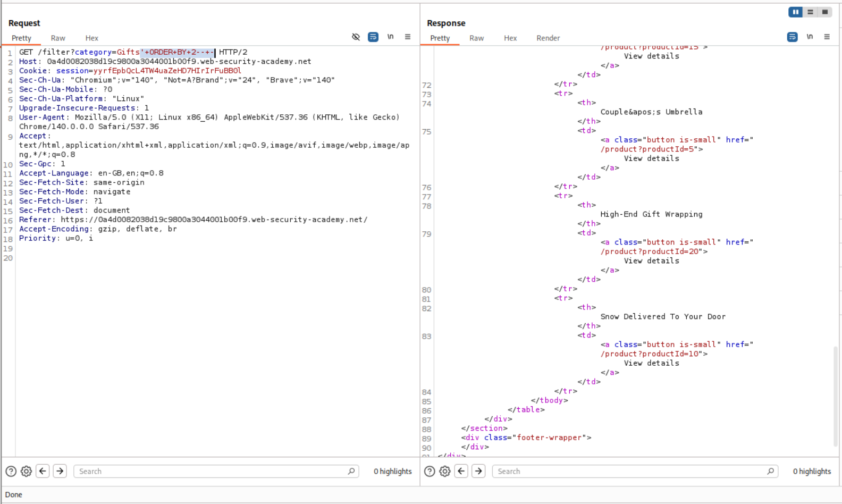Viewport: 842px width, 504px height.
Task: Open help icon below the Request panel
Action: tap(11, 471)
